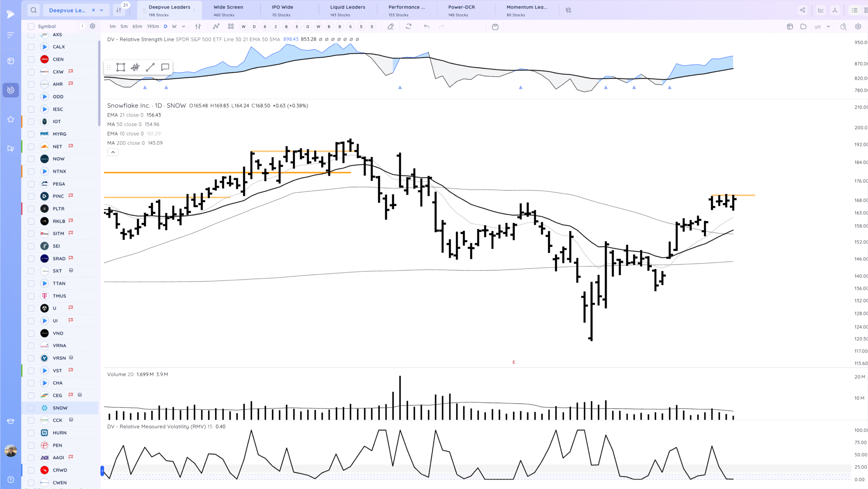Screen dimensions: 868x489
Task: Select the rectangle drawing tool
Action: point(120,67)
